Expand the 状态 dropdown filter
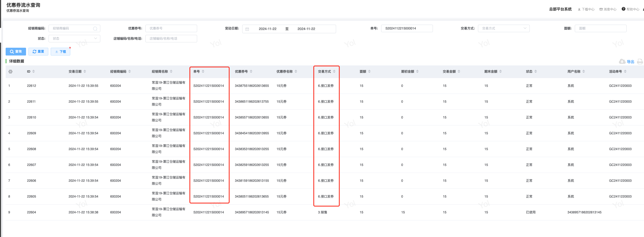The image size is (644, 237). tap(74, 39)
